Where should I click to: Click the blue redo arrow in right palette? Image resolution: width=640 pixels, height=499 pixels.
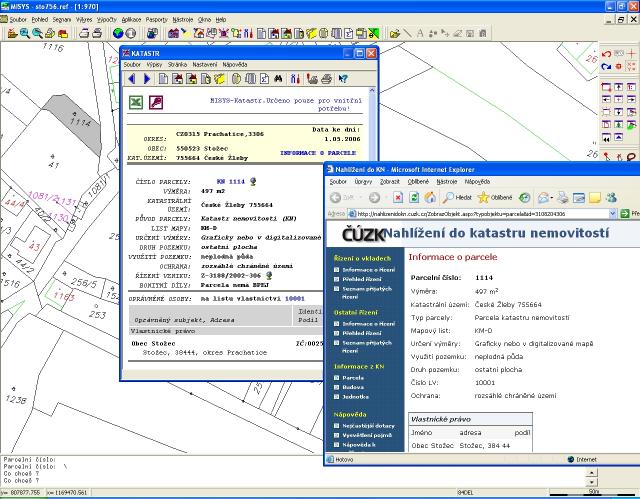606,67
